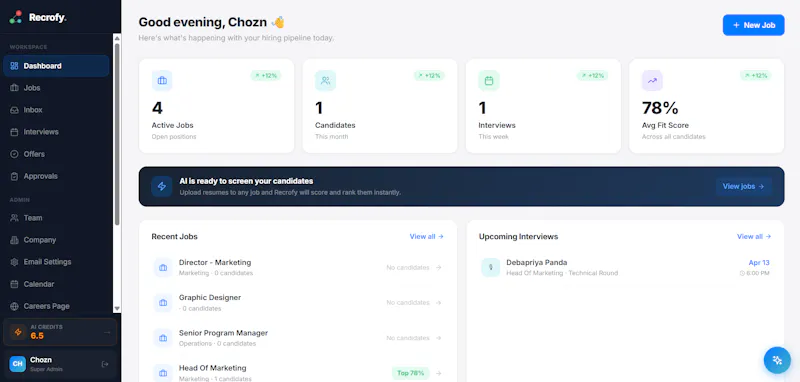Click the logout icon beside Chozn
Viewport: 800px width, 382px height.
pyautogui.click(x=105, y=364)
